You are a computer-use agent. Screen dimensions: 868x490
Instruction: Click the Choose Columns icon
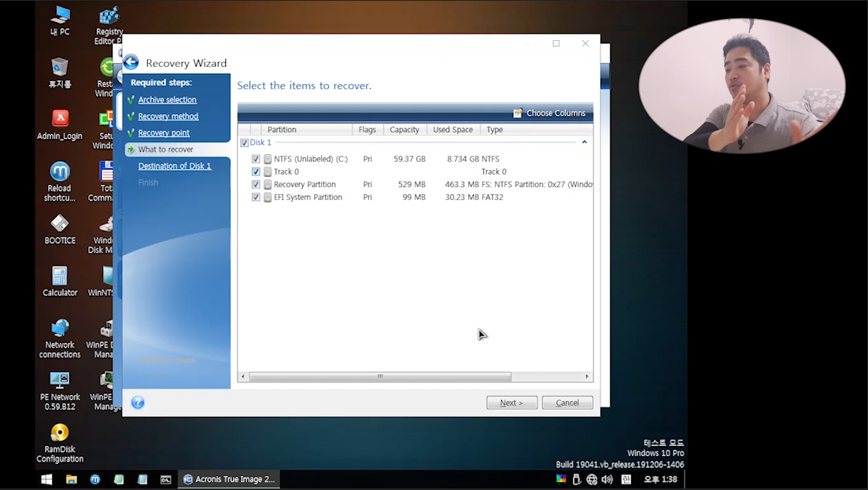coord(518,112)
